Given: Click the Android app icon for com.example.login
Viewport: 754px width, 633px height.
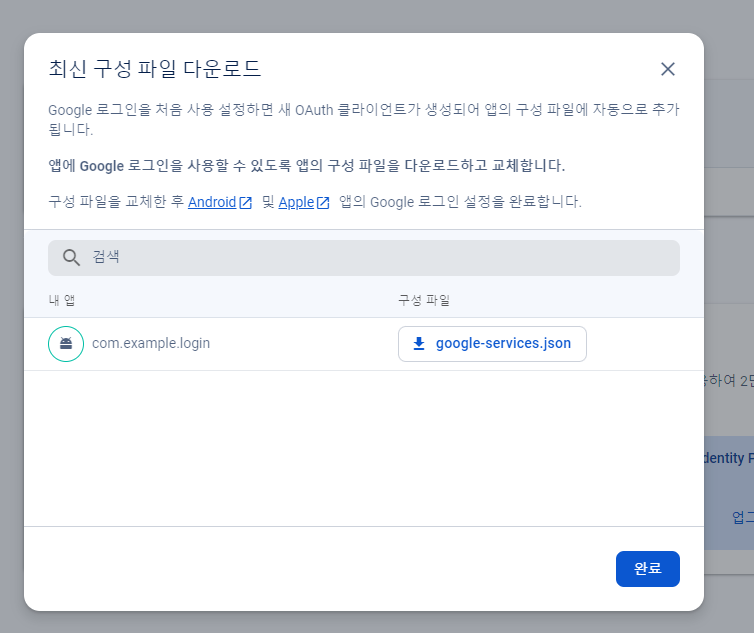Looking at the screenshot, I should (66, 344).
